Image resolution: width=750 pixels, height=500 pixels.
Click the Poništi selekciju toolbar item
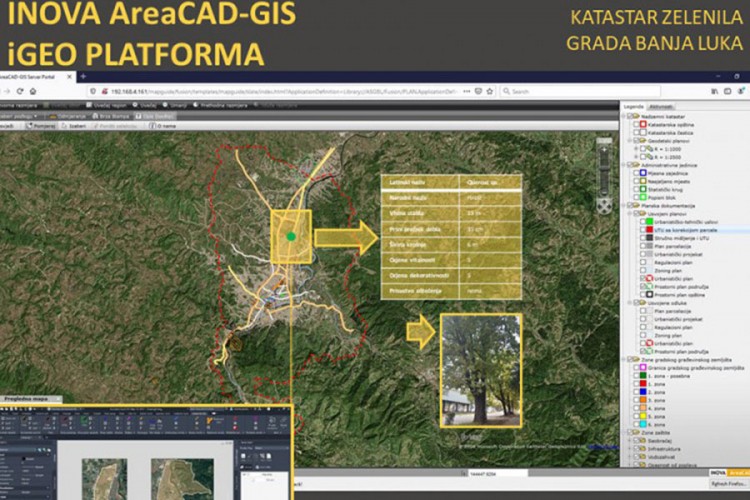click(115, 126)
